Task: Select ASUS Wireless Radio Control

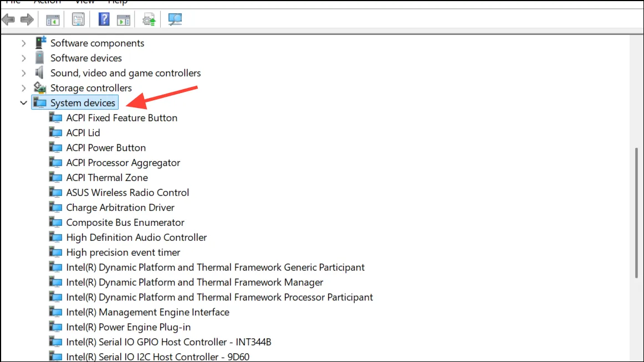Action: tap(127, 193)
